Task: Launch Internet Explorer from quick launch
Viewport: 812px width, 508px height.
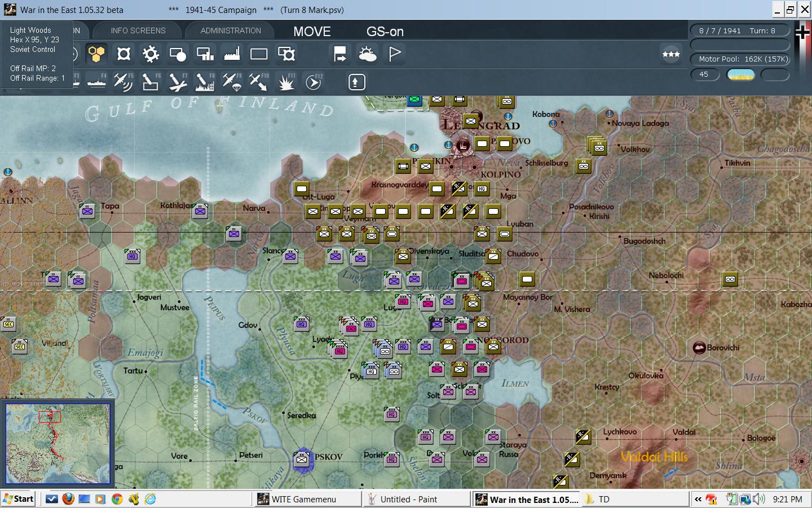Action: click(x=150, y=499)
